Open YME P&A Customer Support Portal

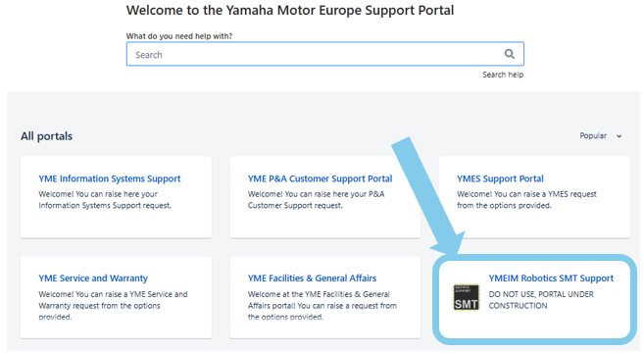[320, 178]
